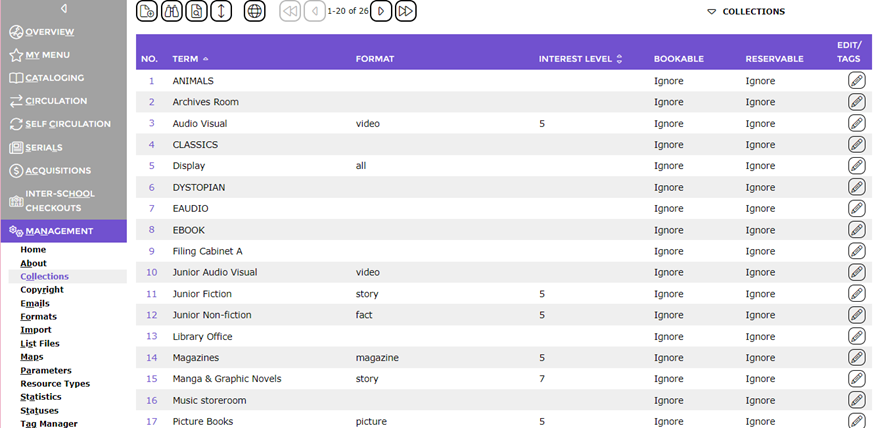Edit the EBOOK collection
The image size is (876, 428).
click(856, 230)
